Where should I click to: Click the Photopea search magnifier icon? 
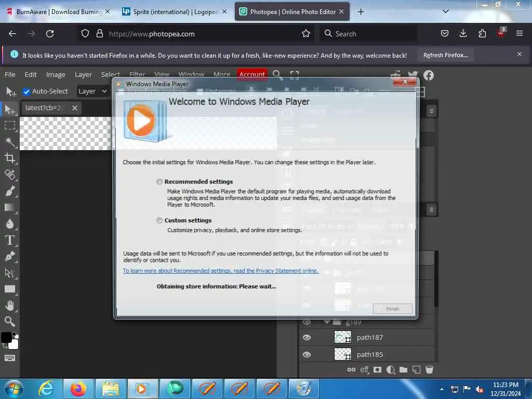click(277, 74)
